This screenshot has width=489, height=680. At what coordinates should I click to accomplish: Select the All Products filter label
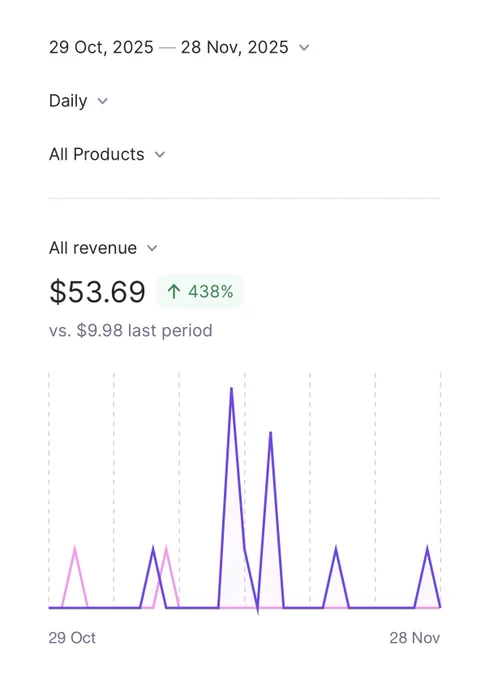pos(97,154)
